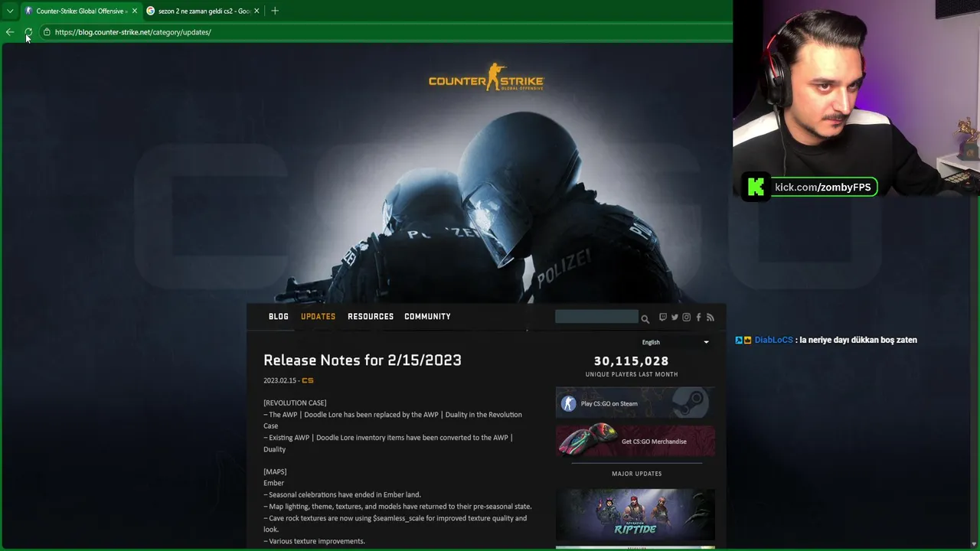
Task: Open the Twitter social icon
Action: click(x=675, y=318)
